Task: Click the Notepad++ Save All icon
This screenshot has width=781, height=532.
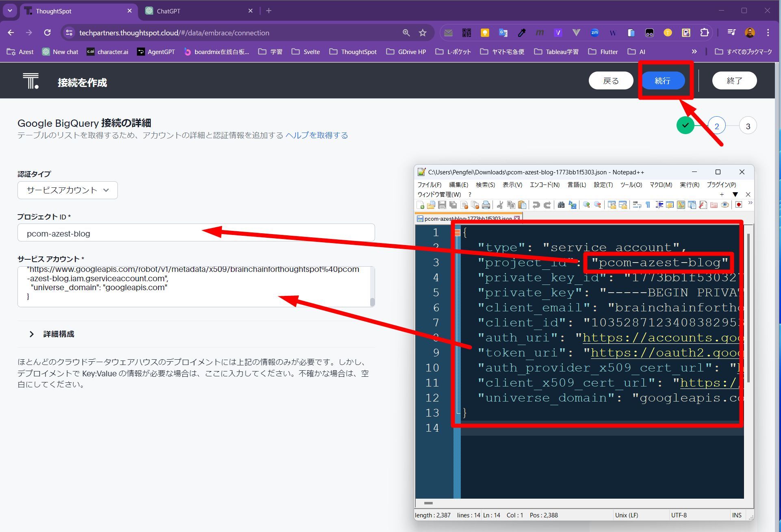Action: (x=453, y=205)
